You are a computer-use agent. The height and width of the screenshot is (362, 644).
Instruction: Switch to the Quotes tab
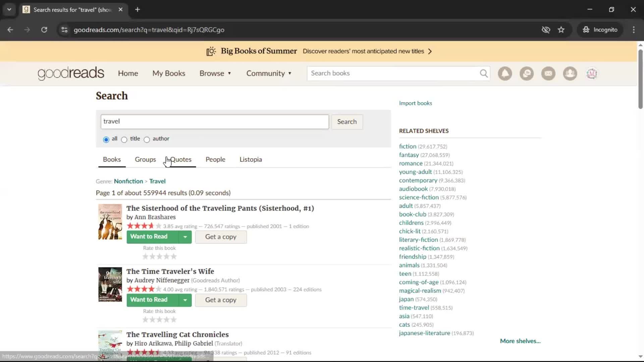click(x=181, y=160)
